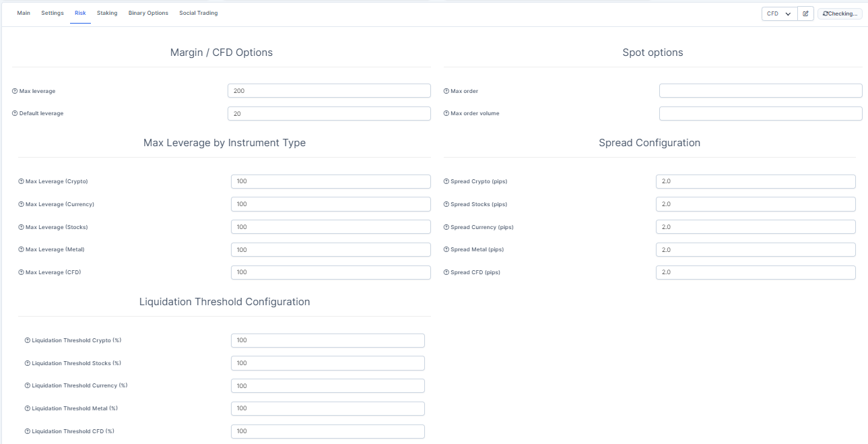Open the CFD dropdown selector
The width and height of the screenshot is (868, 444).
[779, 13]
